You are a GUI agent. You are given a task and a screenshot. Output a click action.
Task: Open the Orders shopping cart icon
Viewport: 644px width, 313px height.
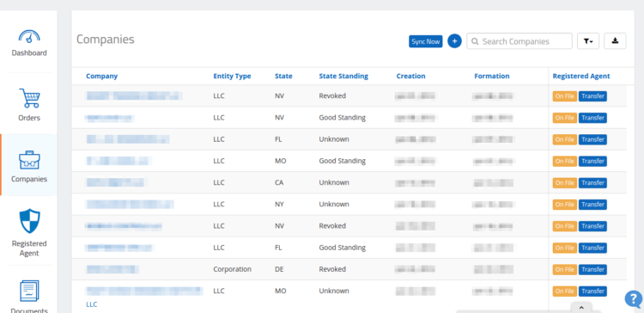(x=29, y=98)
